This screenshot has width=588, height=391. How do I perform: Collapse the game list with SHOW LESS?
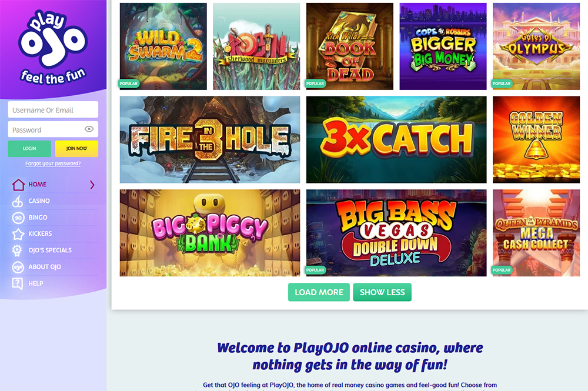tap(382, 292)
